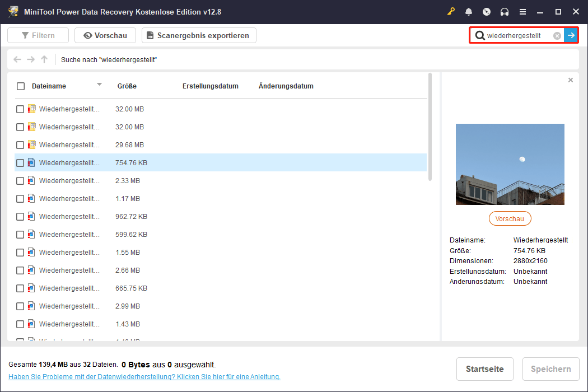Click the up navigation arrow
This screenshot has width=588, height=392.
pos(44,59)
